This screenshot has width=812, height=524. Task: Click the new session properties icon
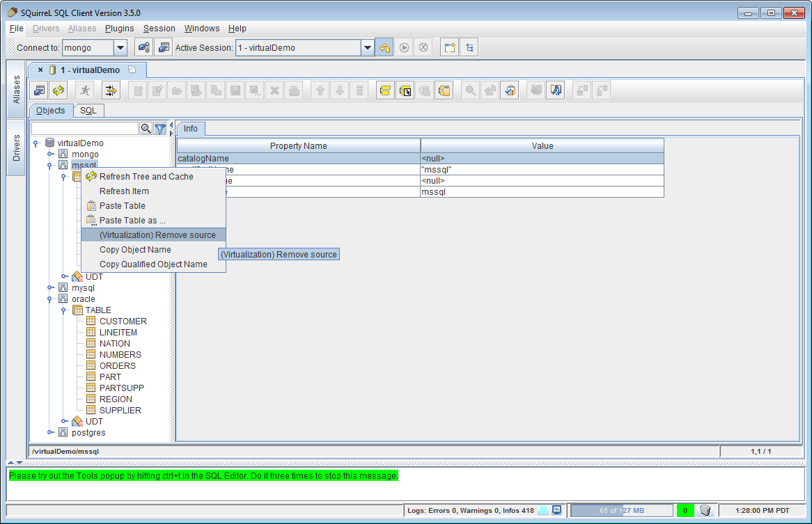(164, 47)
